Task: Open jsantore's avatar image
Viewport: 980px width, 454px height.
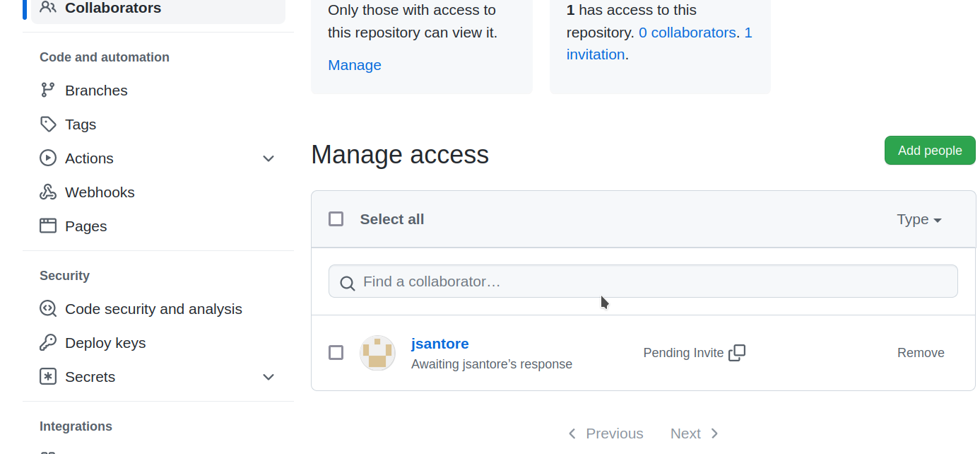Action: (377, 353)
